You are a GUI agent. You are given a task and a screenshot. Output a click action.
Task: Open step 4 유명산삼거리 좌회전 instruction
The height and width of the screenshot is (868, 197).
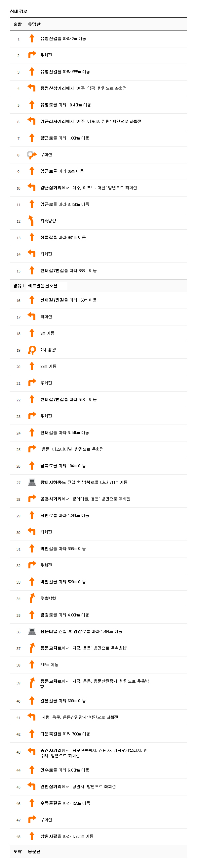pyautogui.click(x=98, y=88)
